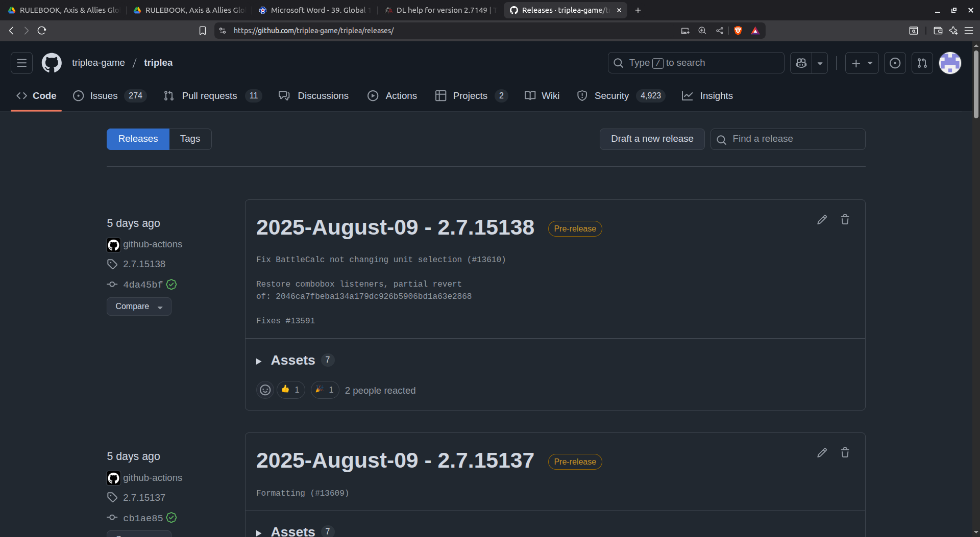Click the GitHub Octocat home logo
The height and width of the screenshot is (537, 980).
tap(52, 63)
